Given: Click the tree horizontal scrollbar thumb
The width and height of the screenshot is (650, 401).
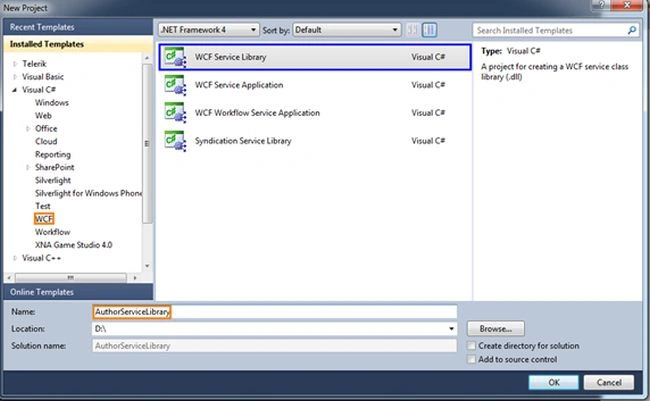Looking at the screenshot, I should point(70,277).
